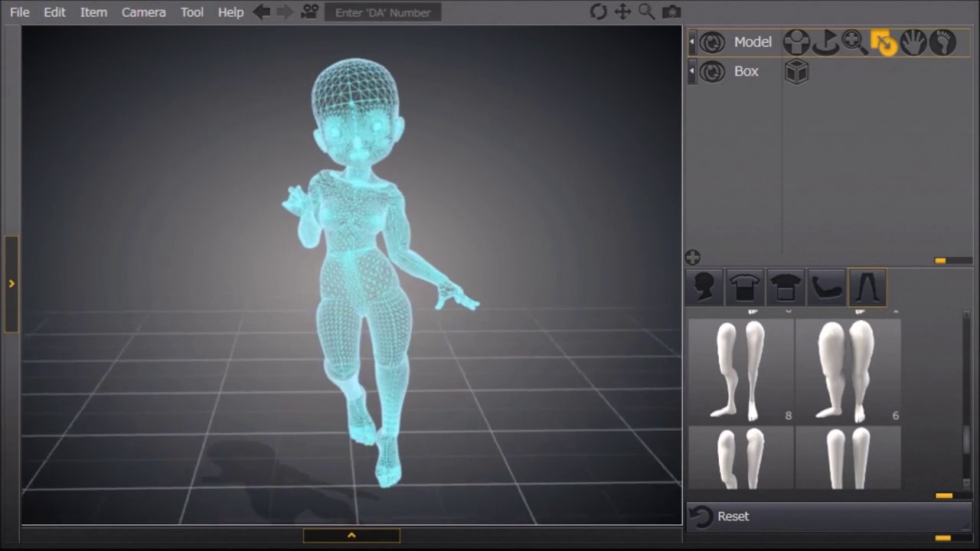Switch to the arm morph tab
Viewport: 980px width, 551px height.
(x=826, y=288)
